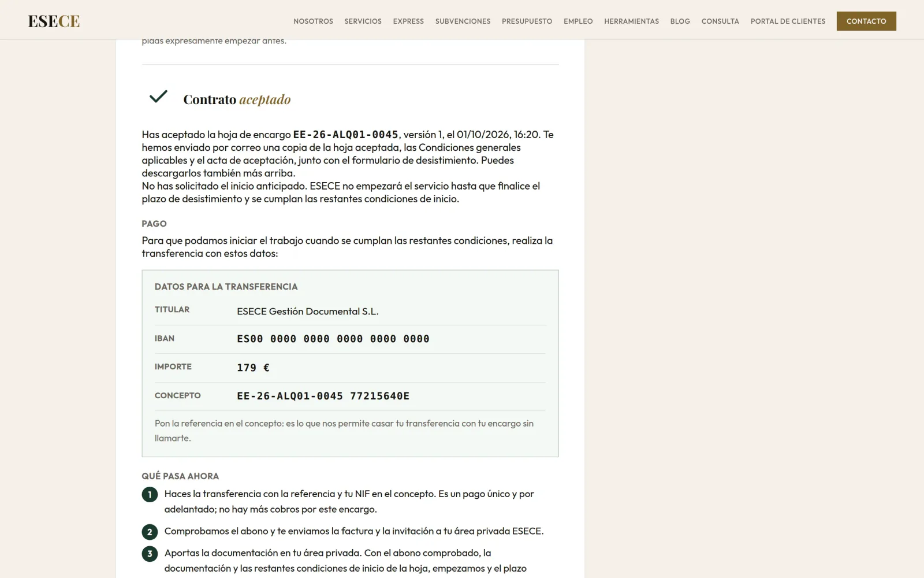Open the Servicios menu item
924x578 pixels.
pyautogui.click(x=363, y=21)
